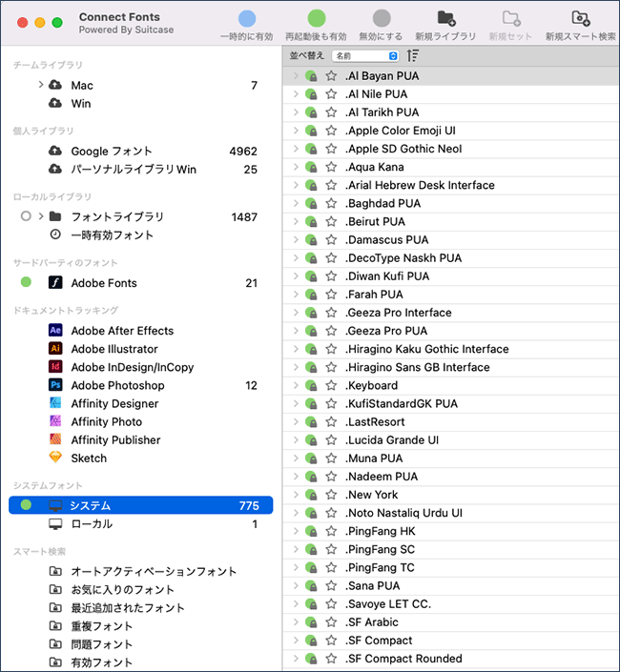Favorite the .Farah PUA font star

click(x=331, y=295)
